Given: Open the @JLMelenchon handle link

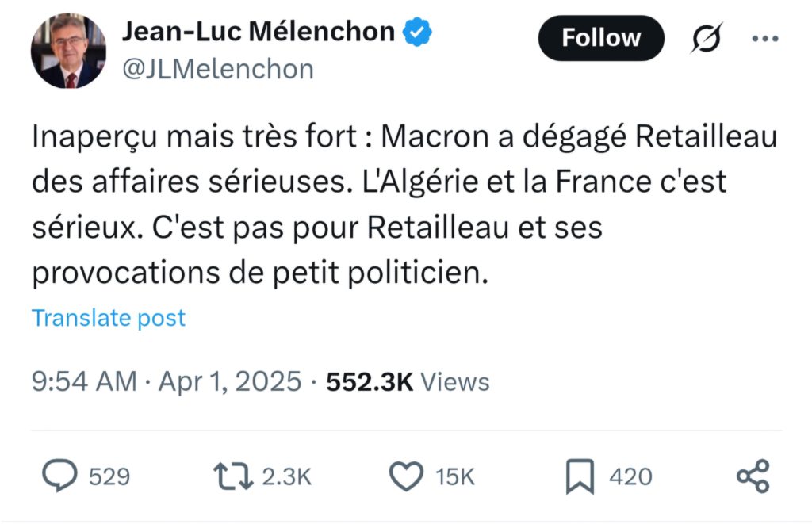Looking at the screenshot, I should pyautogui.click(x=217, y=70).
